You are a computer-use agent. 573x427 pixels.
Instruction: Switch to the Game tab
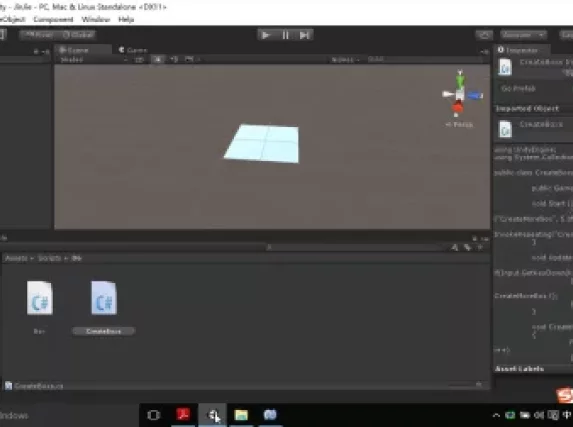[x=133, y=50]
